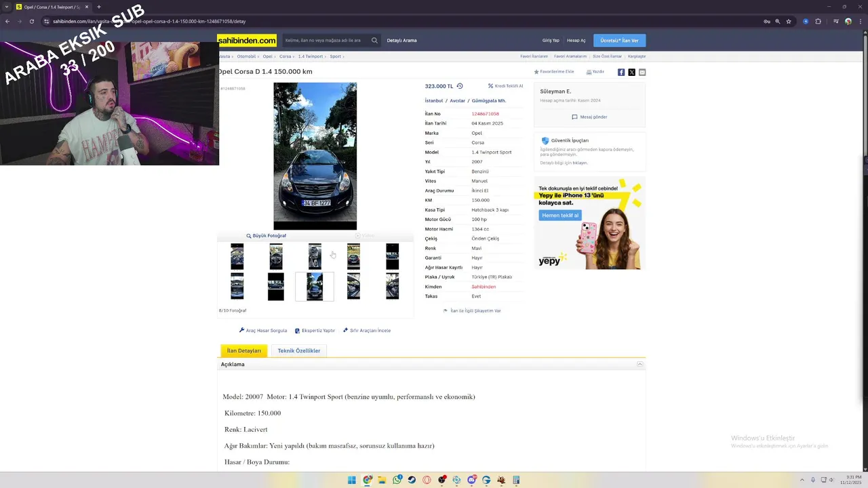The image size is (868, 488).
Task: Add listing with Favorilerime Ekle star
Action: [536, 72]
